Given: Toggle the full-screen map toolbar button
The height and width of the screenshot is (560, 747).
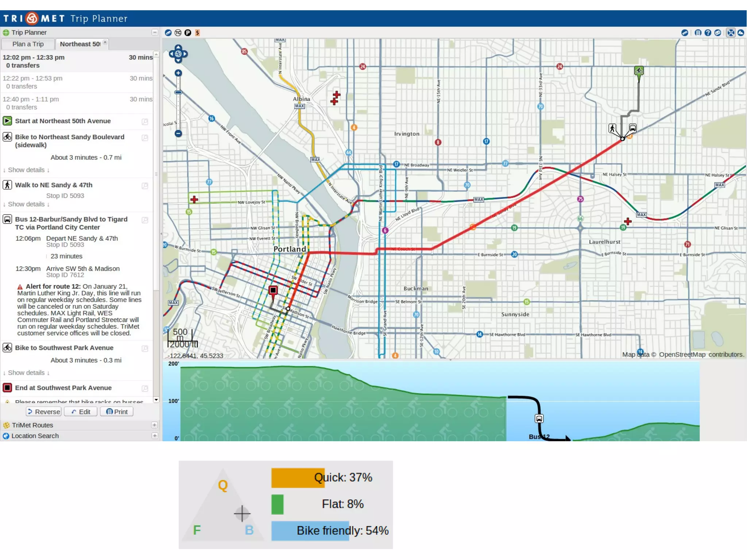Looking at the screenshot, I should (731, 33).
